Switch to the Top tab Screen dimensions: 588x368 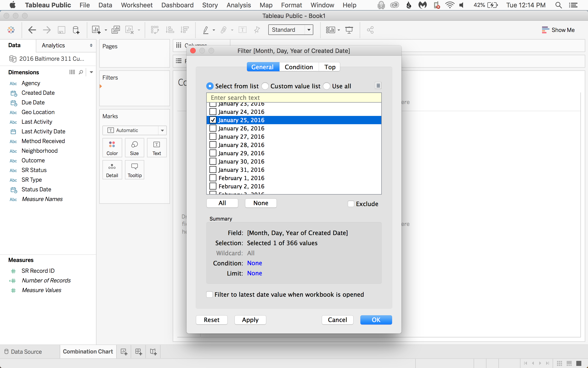329,67
